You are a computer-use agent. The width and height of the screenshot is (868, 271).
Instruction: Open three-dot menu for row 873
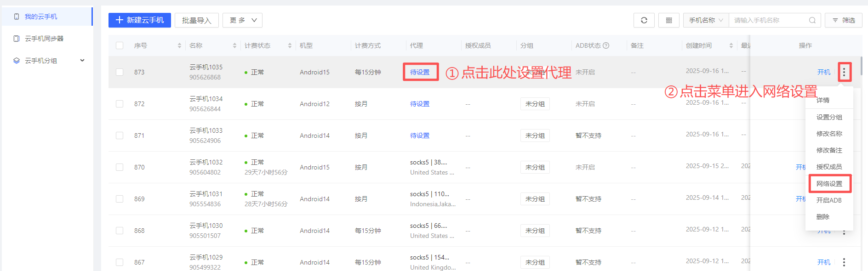pos(844,72)
